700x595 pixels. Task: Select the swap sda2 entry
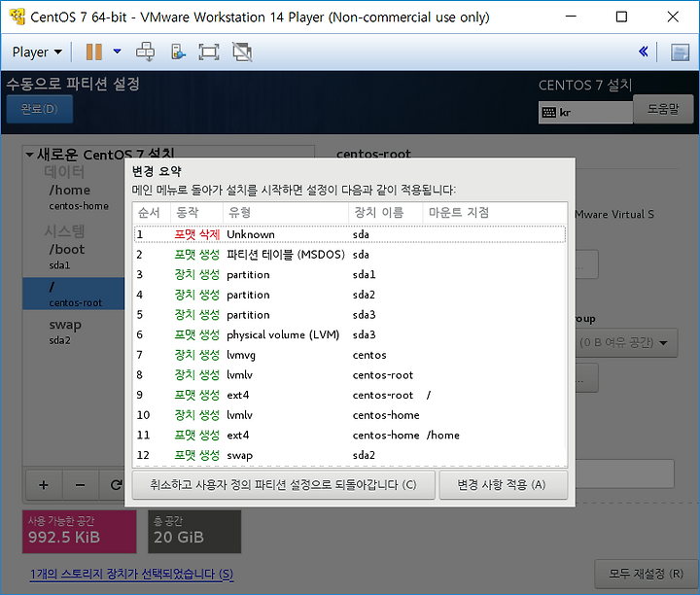[x=74, y=332]
